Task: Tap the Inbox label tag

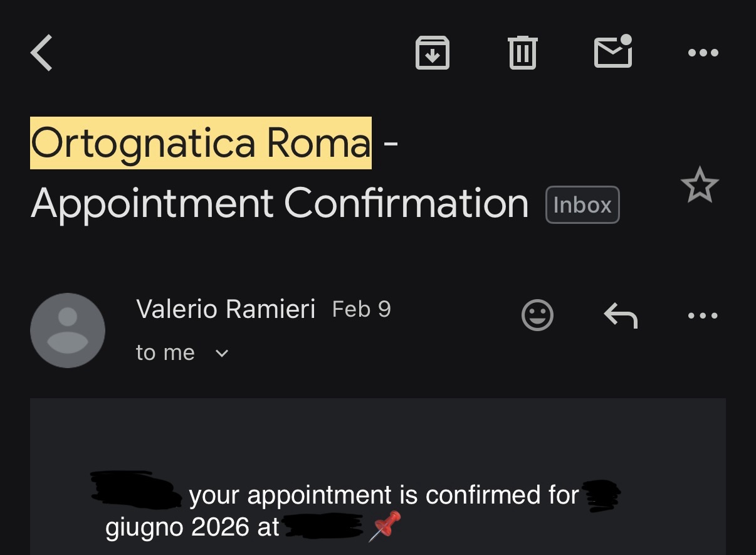Action: [582, 205]
